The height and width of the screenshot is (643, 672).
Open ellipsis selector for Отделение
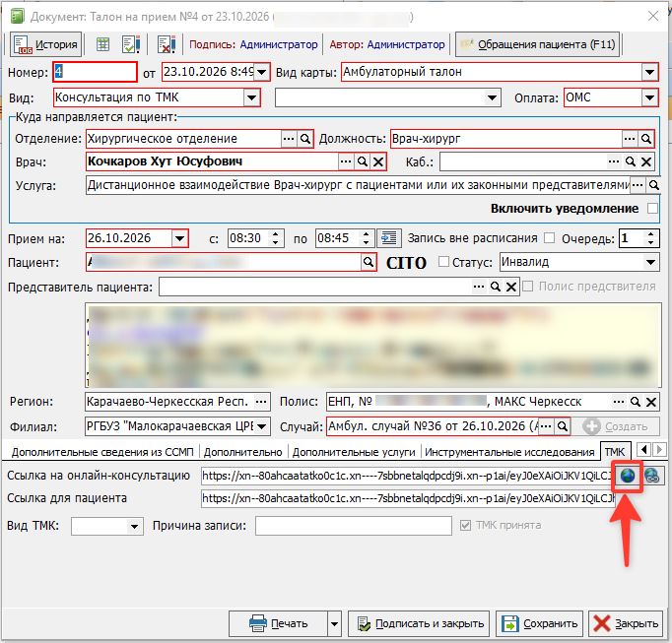pos(289,139)
